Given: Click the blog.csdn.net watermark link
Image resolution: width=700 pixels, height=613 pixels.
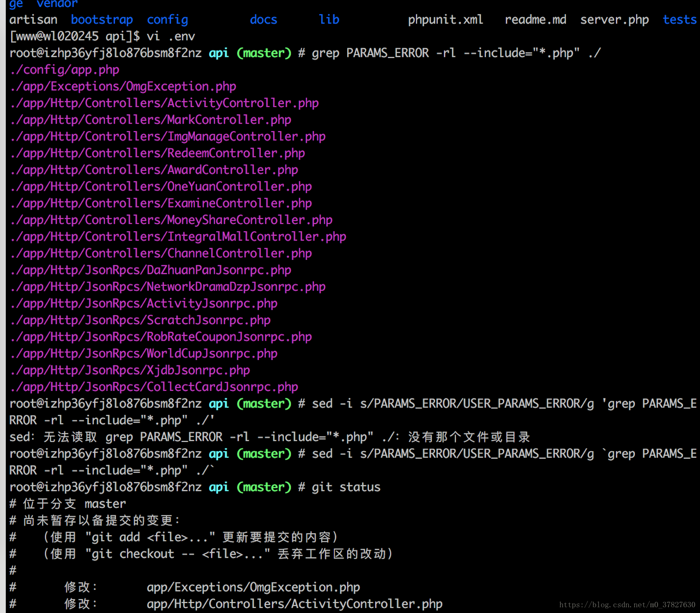Looking at the screenshot, I should (x=627, y=606).
